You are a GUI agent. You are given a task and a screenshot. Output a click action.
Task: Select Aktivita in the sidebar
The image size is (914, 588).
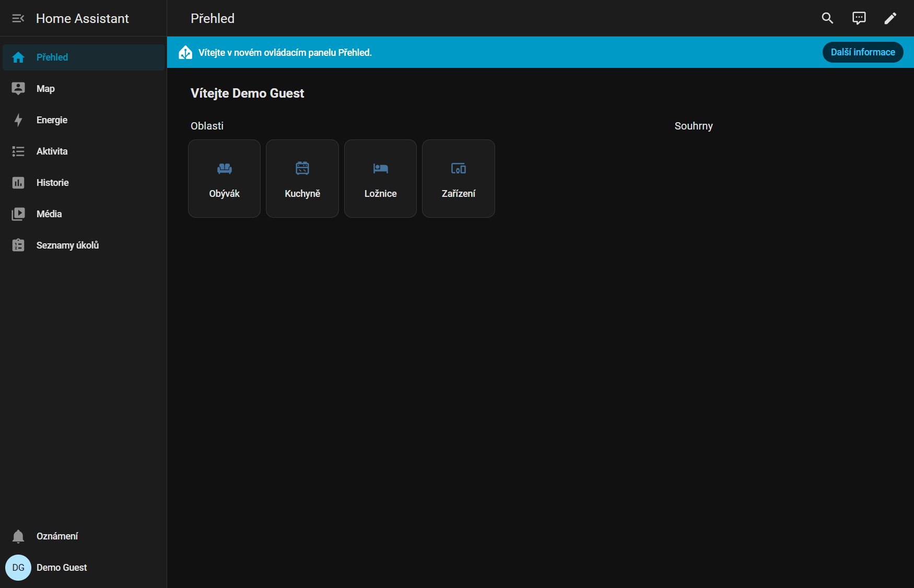pyautogui.click(x=84, y=151)
